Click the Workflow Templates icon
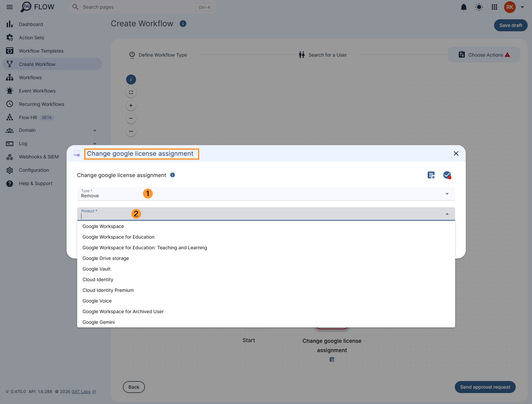The width and height of the screenshot is (532, 404). (10, 51)
